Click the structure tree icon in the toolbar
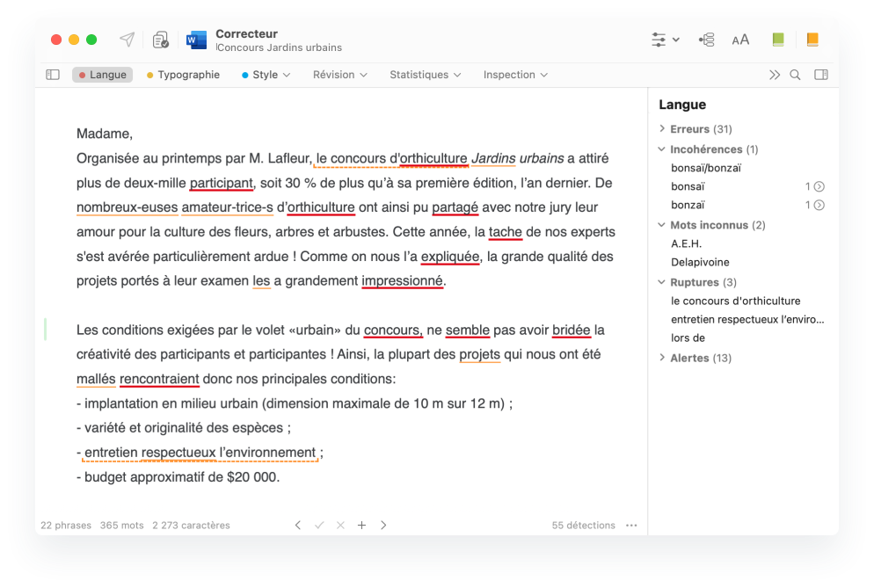Image resolution: width=874 pixels, height=588 pixels. [x=706, y=40]
